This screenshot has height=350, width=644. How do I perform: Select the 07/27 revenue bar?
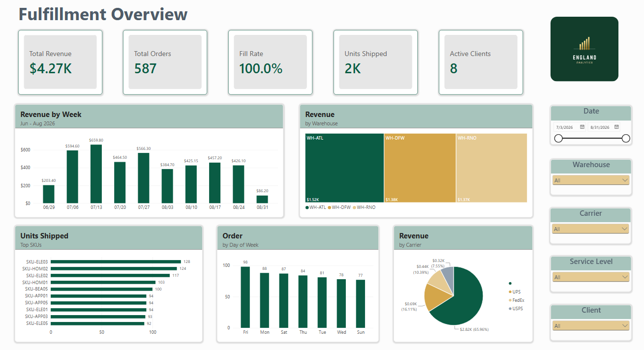click(x=144, y=178)
